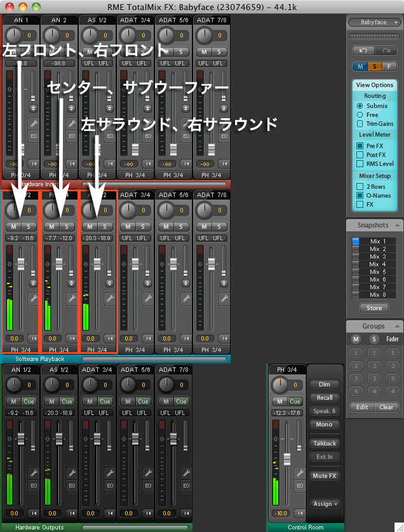Click the redo arrow button
This screenshot has width=404, height=532.
click(x=385, y=50)
